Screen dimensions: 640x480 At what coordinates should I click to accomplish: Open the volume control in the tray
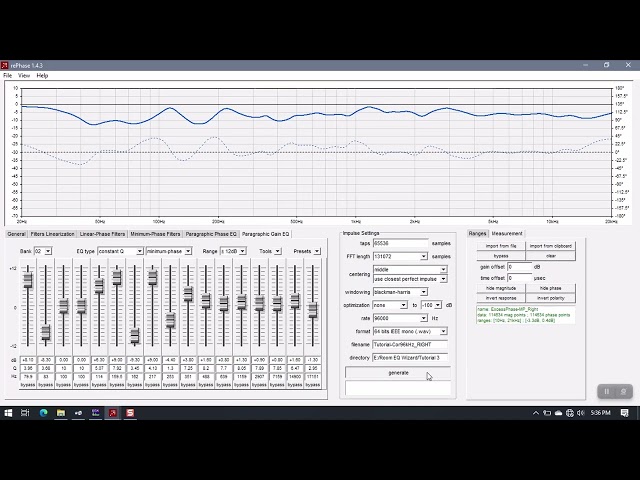coord(581,413)
